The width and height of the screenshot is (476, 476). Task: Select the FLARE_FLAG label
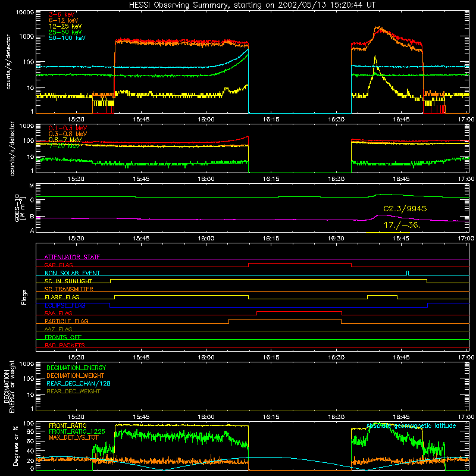coord(62,297)
